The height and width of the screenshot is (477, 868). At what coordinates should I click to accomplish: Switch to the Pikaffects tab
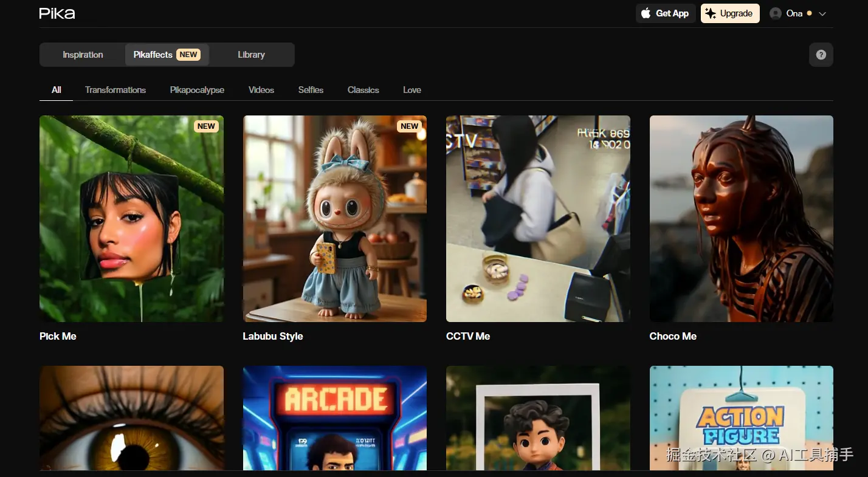click(167, 55)
